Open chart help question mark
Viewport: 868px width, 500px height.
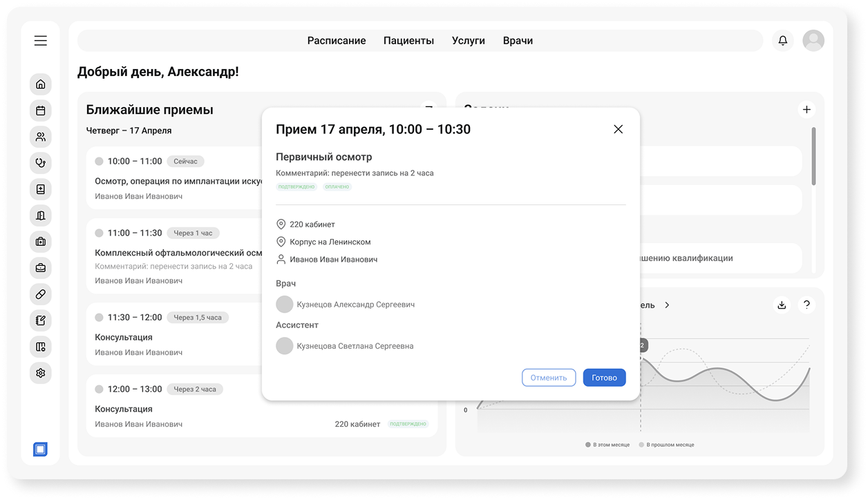(806, 305)
